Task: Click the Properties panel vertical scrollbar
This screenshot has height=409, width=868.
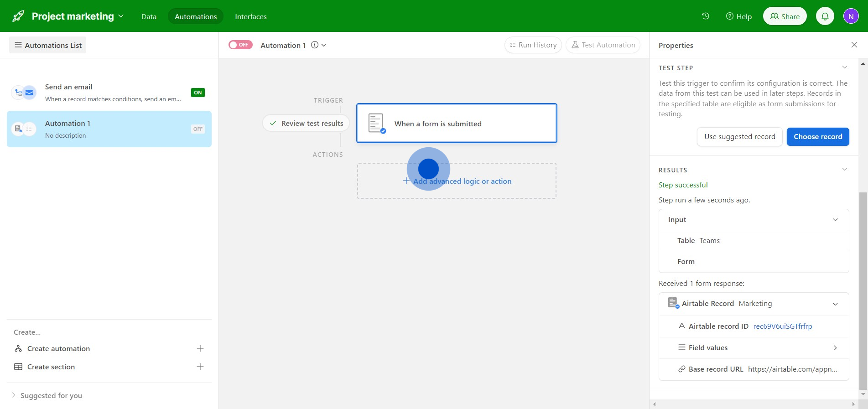Action: pos(863,291)
